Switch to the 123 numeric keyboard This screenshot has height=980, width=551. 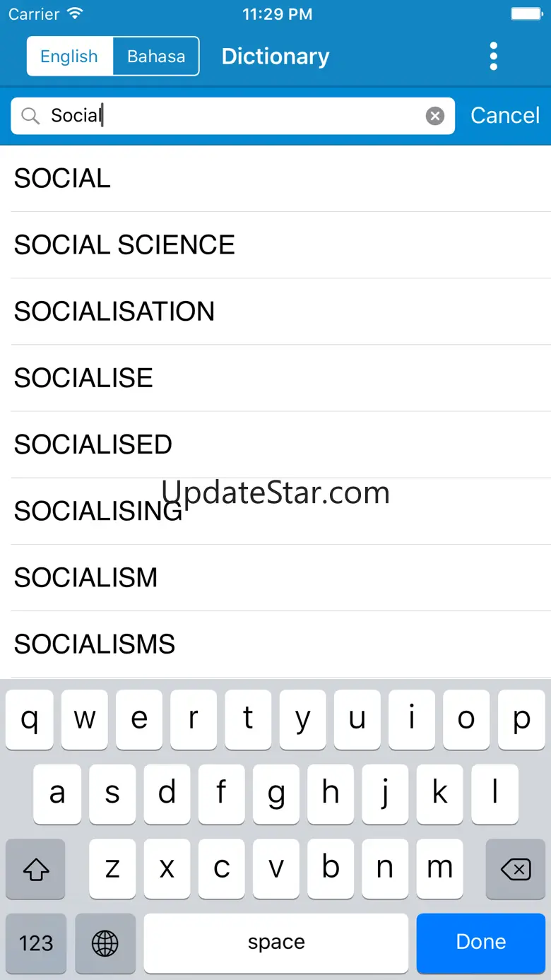pyautogui.click(x=35, y=943)
